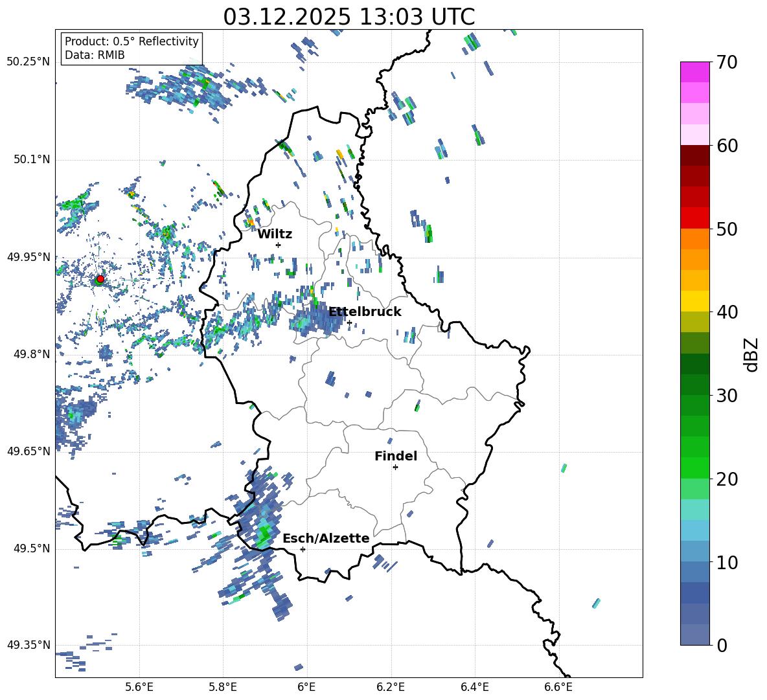
Task: Click the 70 tick on the colorbar
Action: tap(726, 63)
